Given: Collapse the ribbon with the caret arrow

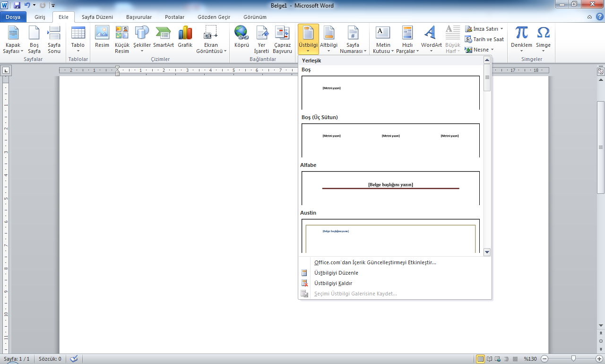Looking at the screenshot, I should (589, 17).
